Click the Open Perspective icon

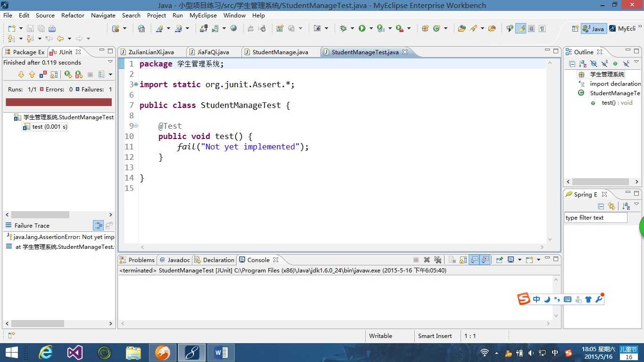click(x=575, y=28)
